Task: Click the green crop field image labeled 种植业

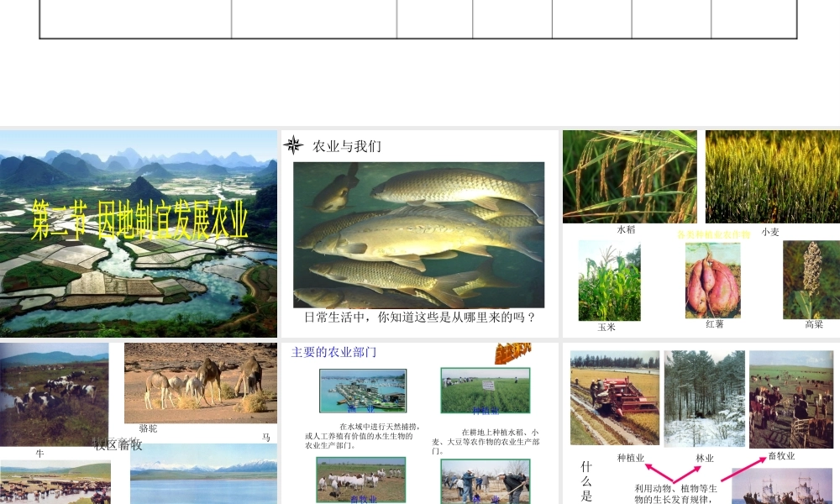Action: (x=486, y=391)
